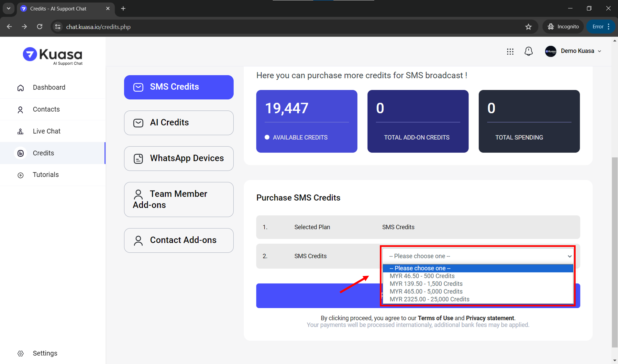
Task: Switch to WhatsApp Devices tab
Action: point(179,158)
